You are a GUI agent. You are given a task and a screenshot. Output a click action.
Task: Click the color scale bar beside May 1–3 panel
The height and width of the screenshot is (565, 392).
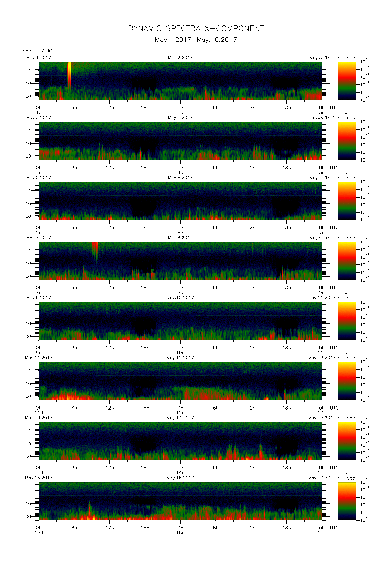[x=347, y=81]
